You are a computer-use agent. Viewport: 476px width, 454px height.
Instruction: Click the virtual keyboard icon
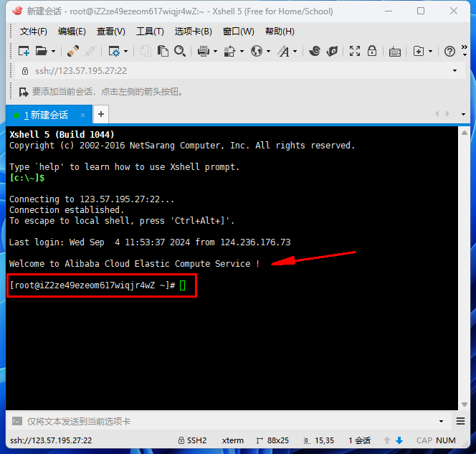point(395,52)
